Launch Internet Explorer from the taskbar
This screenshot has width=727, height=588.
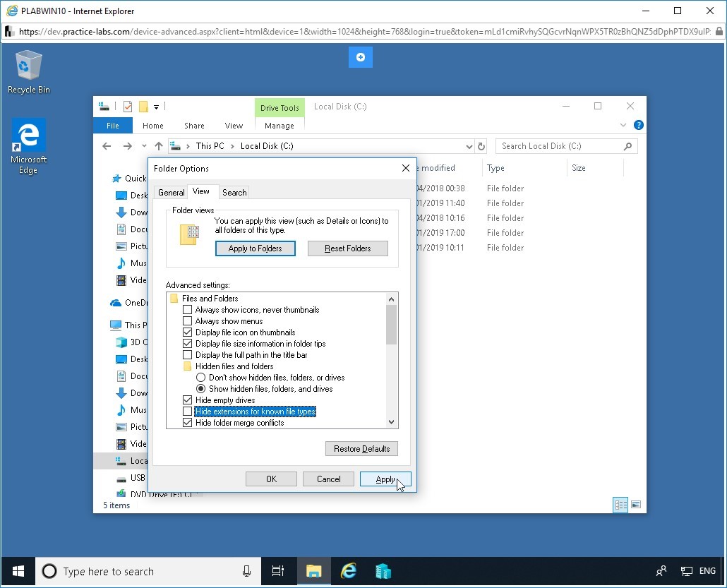coord(348,571)
